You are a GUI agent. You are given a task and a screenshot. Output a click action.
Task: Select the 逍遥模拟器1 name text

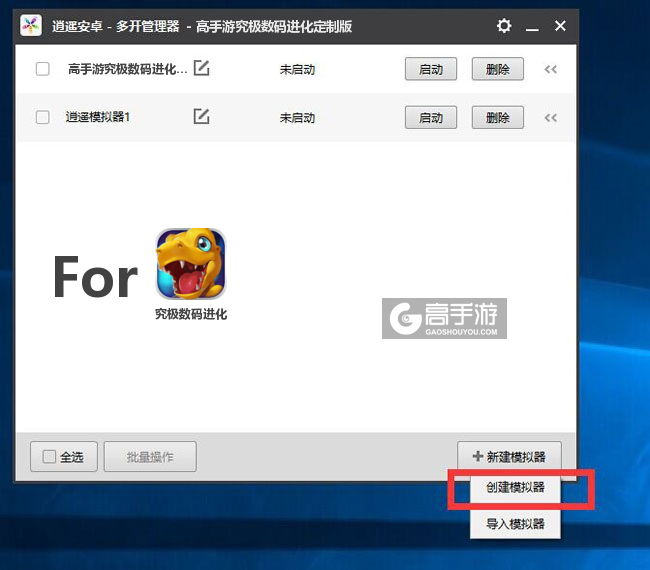click(x=98, y=117)
